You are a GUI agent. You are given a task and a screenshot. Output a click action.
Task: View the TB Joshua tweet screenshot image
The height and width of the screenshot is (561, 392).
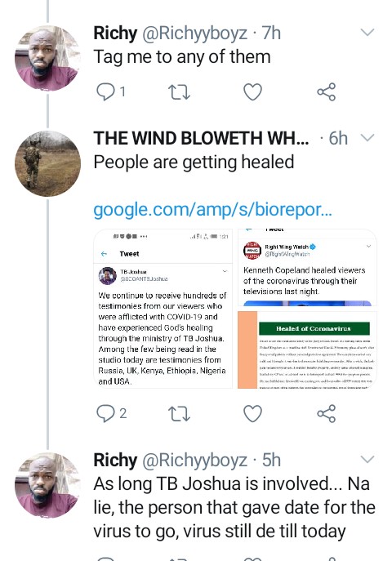coord(163,309)
